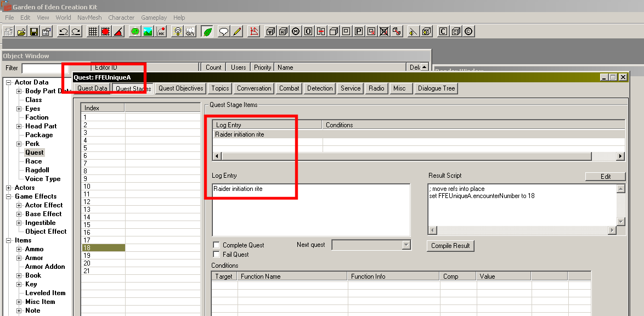Toggle grass with the green leaf icon
This screenshot has width=644, height=316.
coord(207,32)
